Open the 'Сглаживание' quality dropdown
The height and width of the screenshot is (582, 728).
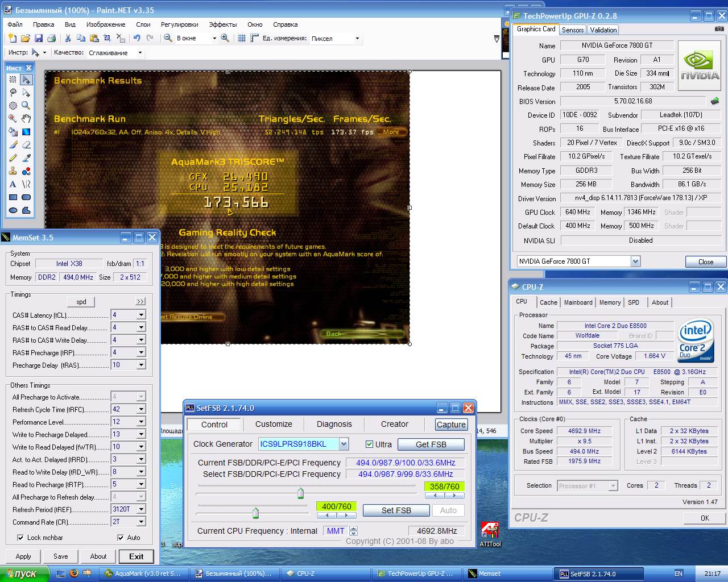pos(140,53)
